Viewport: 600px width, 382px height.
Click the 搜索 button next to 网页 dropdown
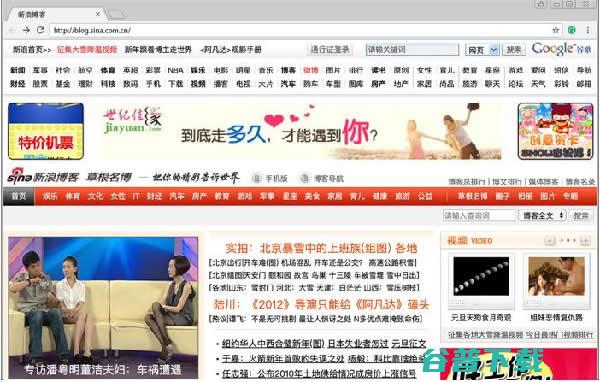514,50
